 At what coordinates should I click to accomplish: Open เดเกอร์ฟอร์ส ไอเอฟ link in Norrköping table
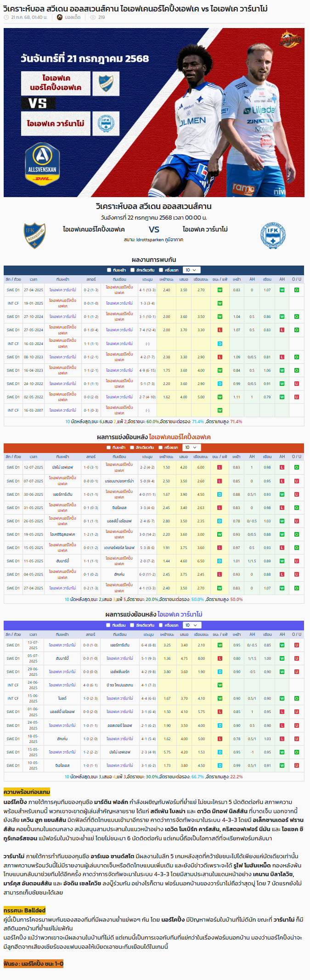click(x=119, y=548)
